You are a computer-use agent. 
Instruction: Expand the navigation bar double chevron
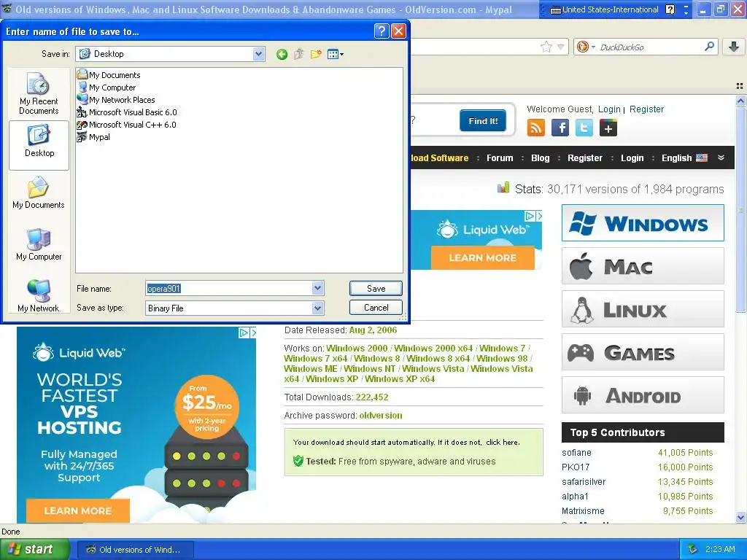pyautogui.click(x=721, y=157)
